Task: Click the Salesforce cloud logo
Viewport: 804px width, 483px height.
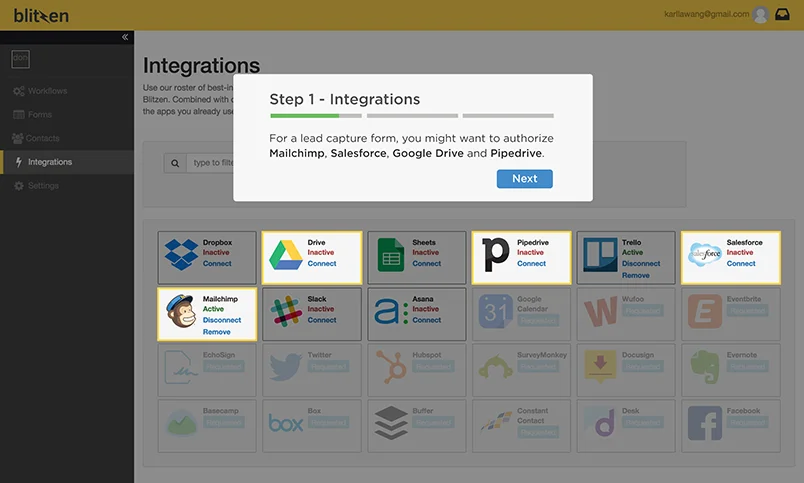Action: tap(705, 254)
